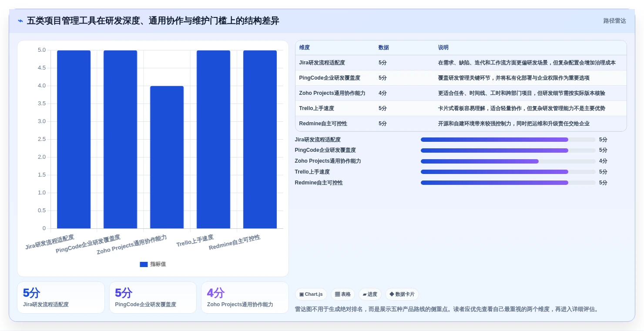
Task: Click the Trello上手速度 bar in chart
Action: (x=214, y=139)
